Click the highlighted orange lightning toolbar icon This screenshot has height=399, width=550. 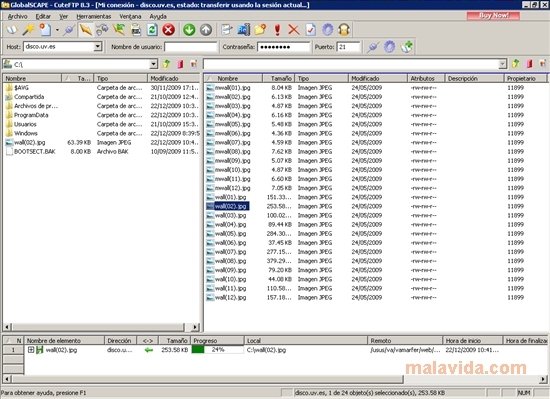86,30
